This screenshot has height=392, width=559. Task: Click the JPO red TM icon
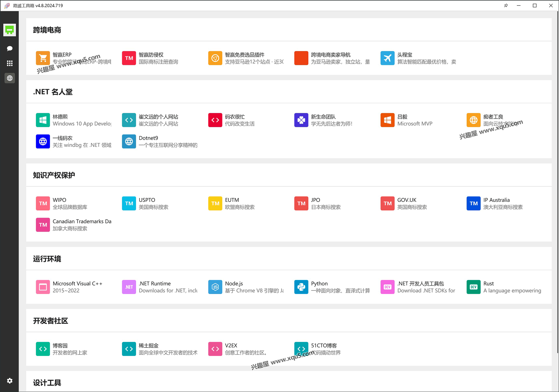[301, 203]
